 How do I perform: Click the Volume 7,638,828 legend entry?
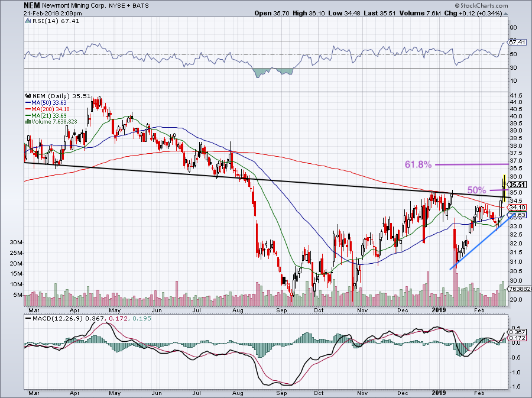pyautogui.click(x=54, y=121)
